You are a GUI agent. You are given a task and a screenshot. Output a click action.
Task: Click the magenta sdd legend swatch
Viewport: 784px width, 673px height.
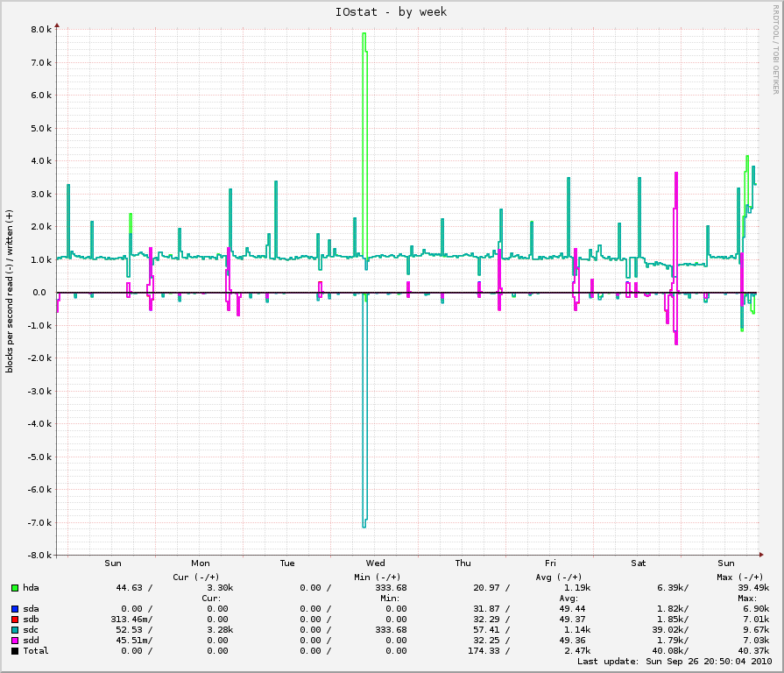pyautogui.click(x=15, y=641)
